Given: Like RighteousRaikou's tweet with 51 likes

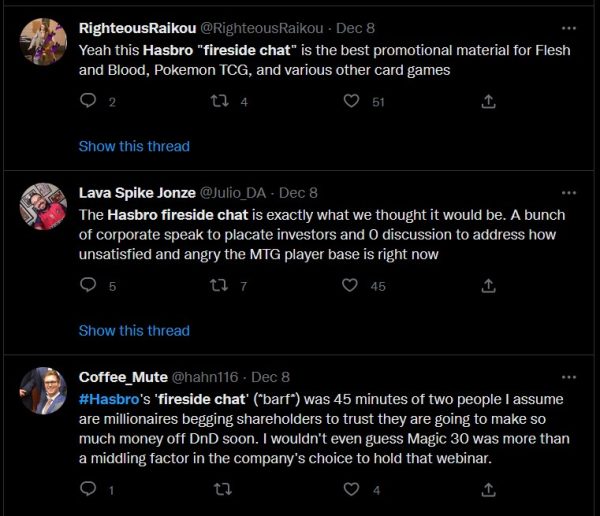Looking at the screenshot, I should (350, 101).
